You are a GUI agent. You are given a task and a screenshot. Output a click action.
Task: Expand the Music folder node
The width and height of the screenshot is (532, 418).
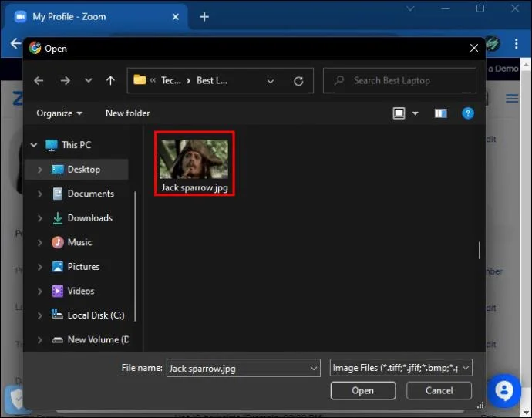coord(39,242)
